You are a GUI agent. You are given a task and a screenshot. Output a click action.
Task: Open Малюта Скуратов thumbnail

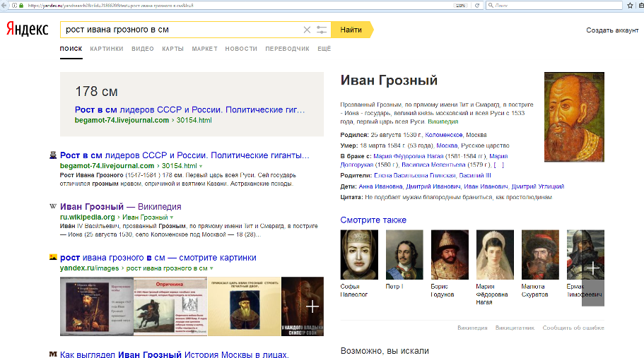coord(540,255)
